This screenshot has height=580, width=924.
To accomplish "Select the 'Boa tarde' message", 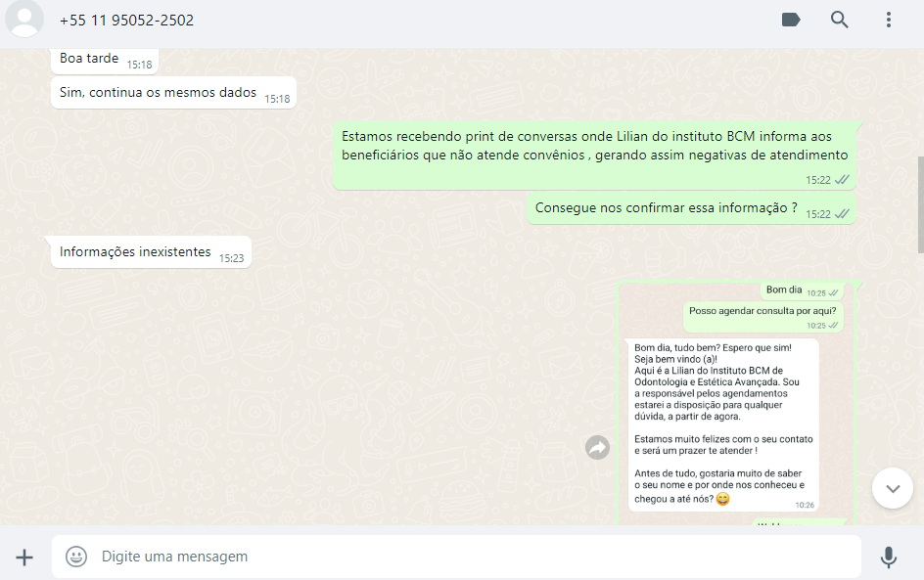I will (105, 61).
